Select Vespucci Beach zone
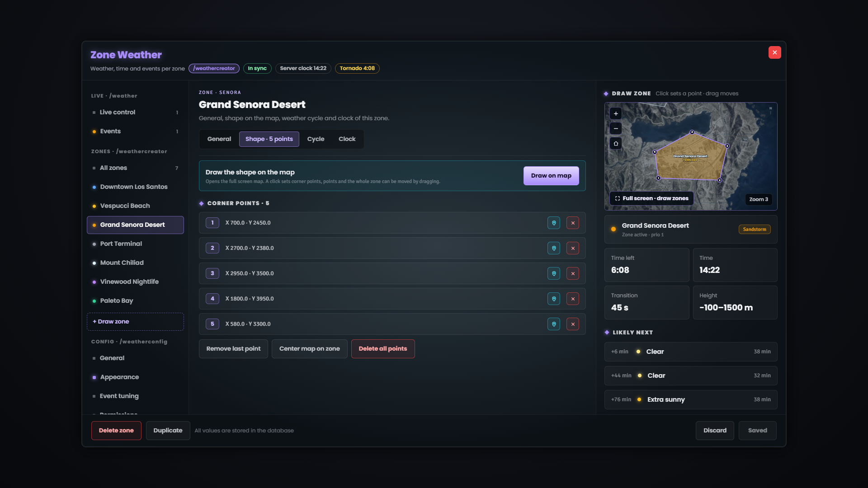The width and height of the screenshot is (868, 488). [135, 206]
